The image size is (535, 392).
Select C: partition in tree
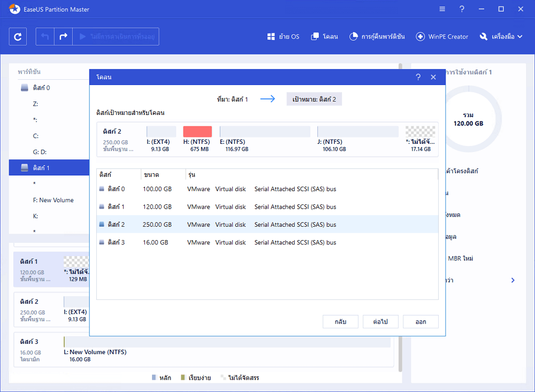pos(35,136)
